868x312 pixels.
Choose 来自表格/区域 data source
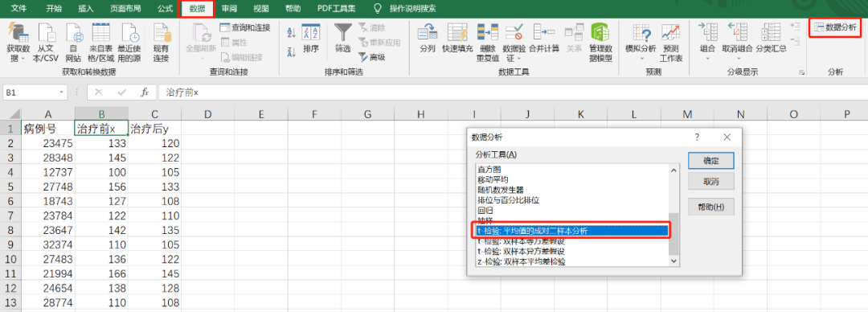click(x=101, y=43)
